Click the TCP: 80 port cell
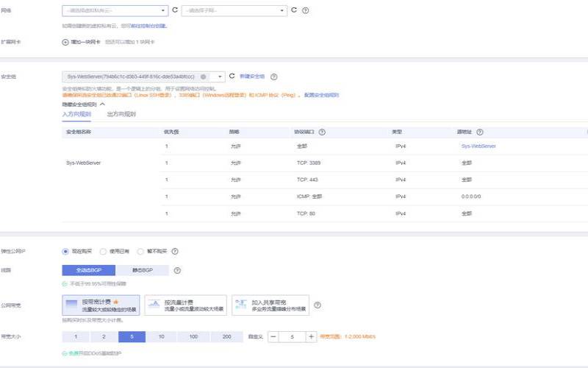Screen dimensions: 588x368 coord(306,213)
